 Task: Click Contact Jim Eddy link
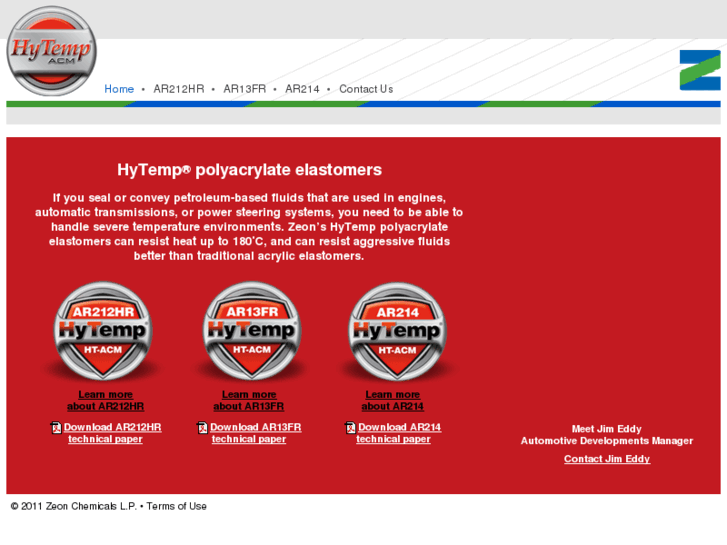(607, 459)
